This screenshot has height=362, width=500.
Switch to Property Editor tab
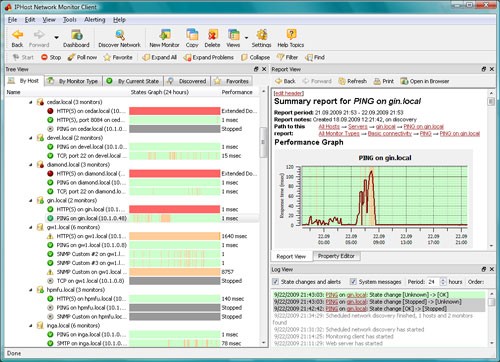[x=336, y=256]
